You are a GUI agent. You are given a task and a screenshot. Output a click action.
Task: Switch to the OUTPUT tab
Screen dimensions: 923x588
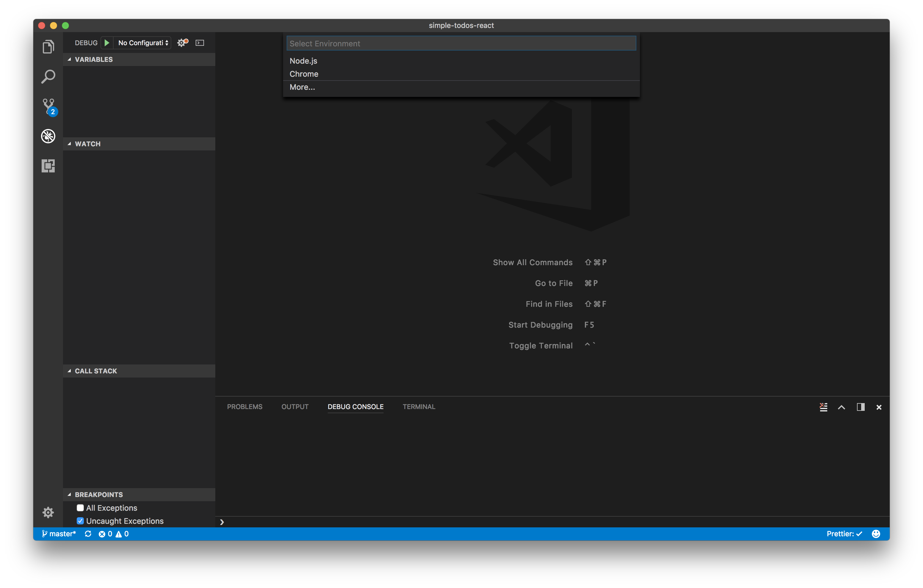pos(295,406)
